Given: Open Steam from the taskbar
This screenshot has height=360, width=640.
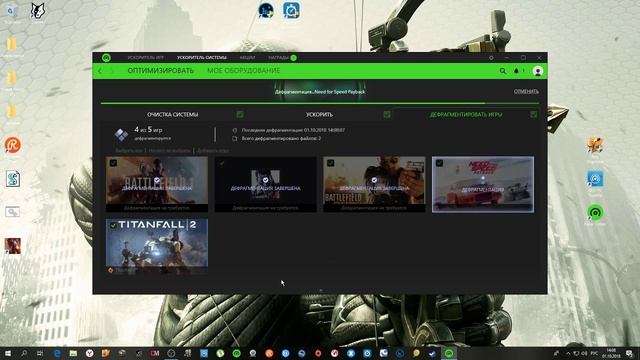Looking at the screenshot, I should click(432, 353).
